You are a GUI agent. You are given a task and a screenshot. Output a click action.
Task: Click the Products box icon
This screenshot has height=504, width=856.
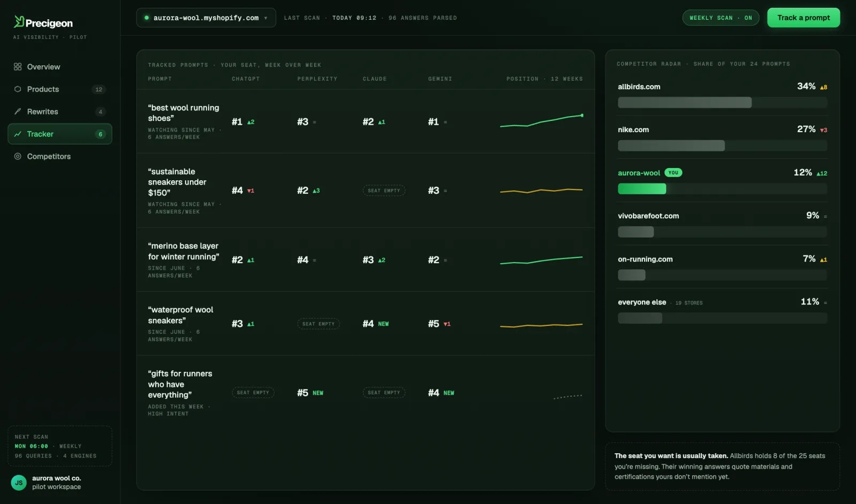[18, 89]
